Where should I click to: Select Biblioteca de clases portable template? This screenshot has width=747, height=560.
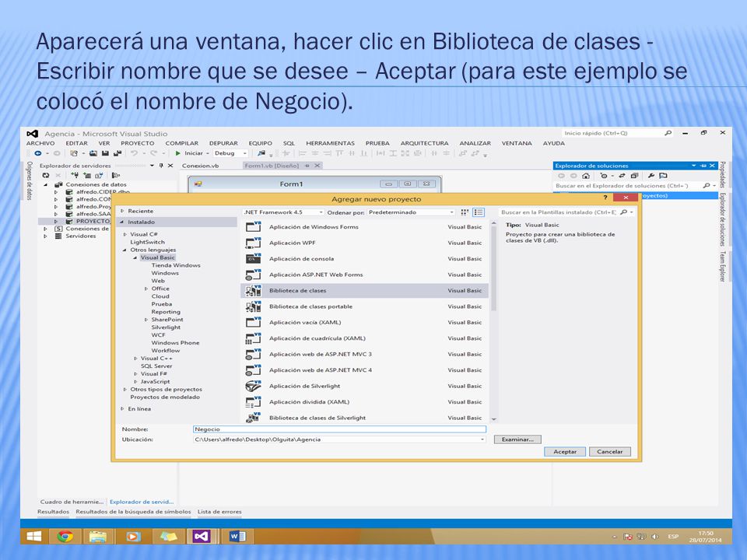point(365,306)
